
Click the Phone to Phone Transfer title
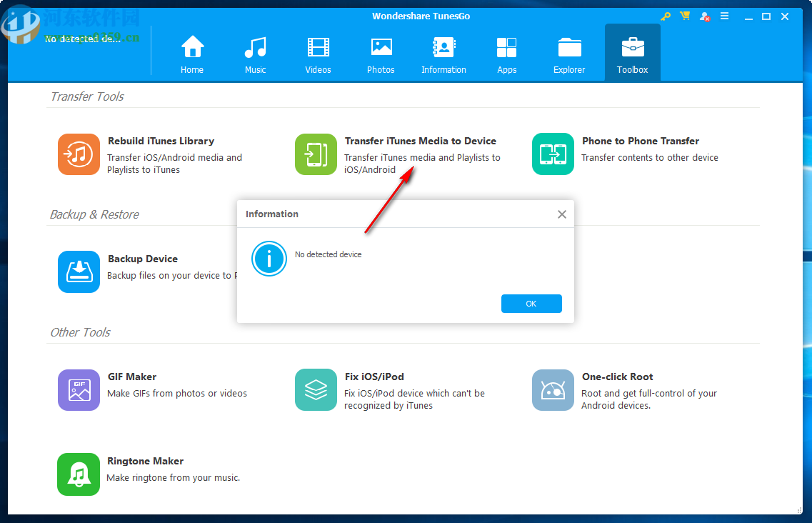641,141
